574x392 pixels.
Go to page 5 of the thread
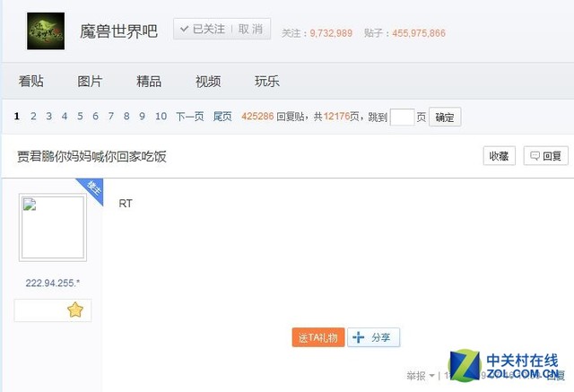point(80,117)
